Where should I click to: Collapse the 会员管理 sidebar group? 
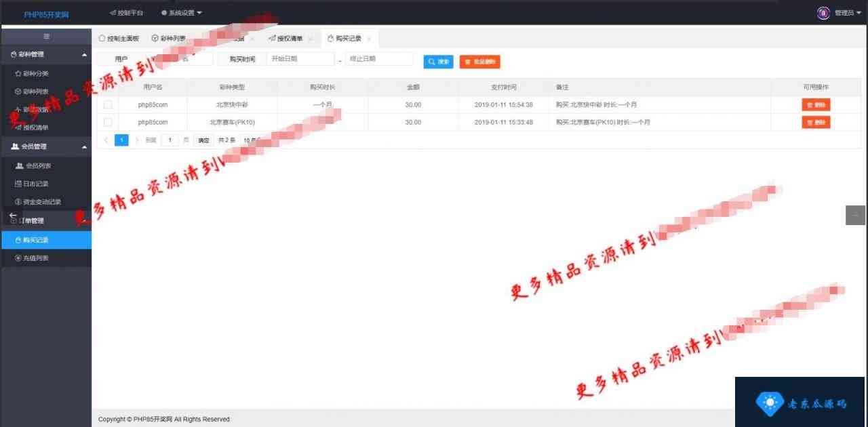(46, 146)
